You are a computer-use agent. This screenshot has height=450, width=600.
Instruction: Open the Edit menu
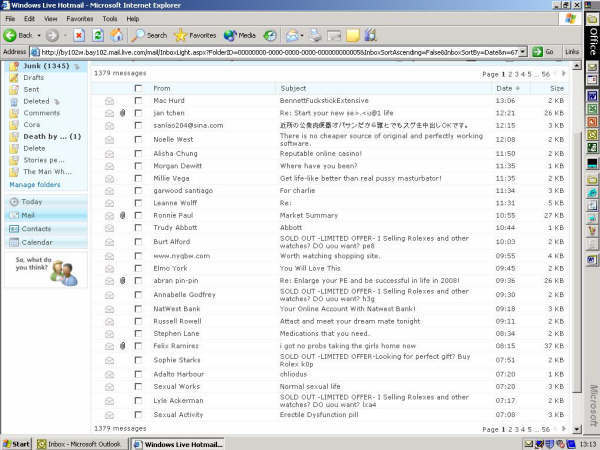pyautogui.click(x=29, y=19)
